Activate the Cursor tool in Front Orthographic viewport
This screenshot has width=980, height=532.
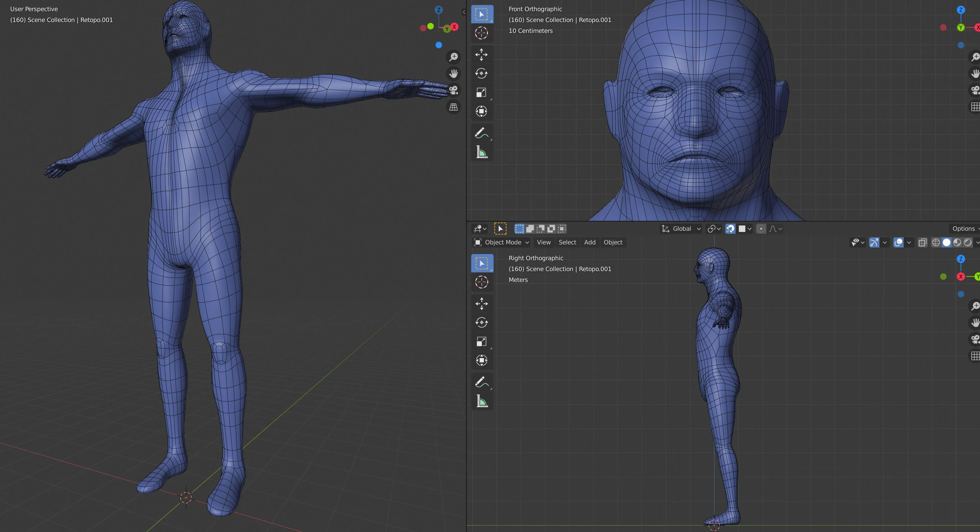pos(482,33)
